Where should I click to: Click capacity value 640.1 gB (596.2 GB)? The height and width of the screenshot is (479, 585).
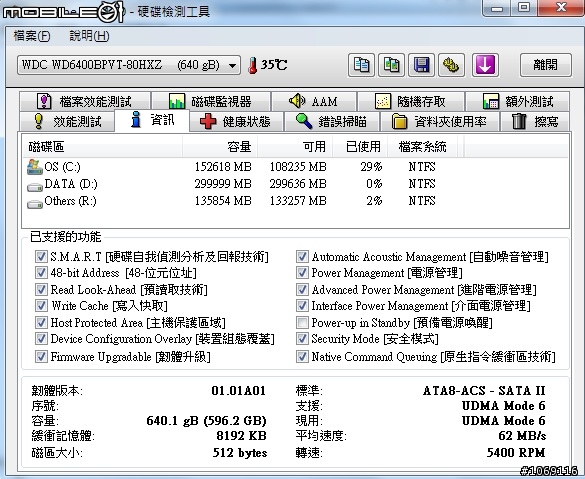(206, 421)
